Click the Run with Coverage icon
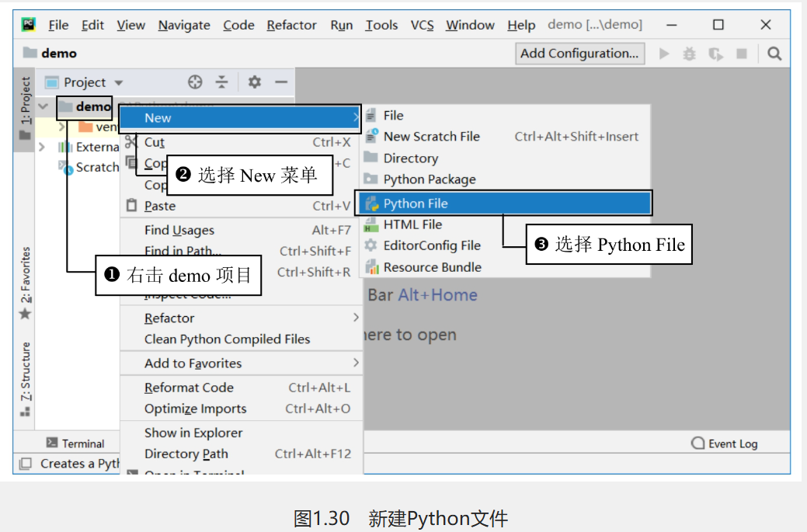This screenshot has width=807, height=532. [x=715, y=54]
